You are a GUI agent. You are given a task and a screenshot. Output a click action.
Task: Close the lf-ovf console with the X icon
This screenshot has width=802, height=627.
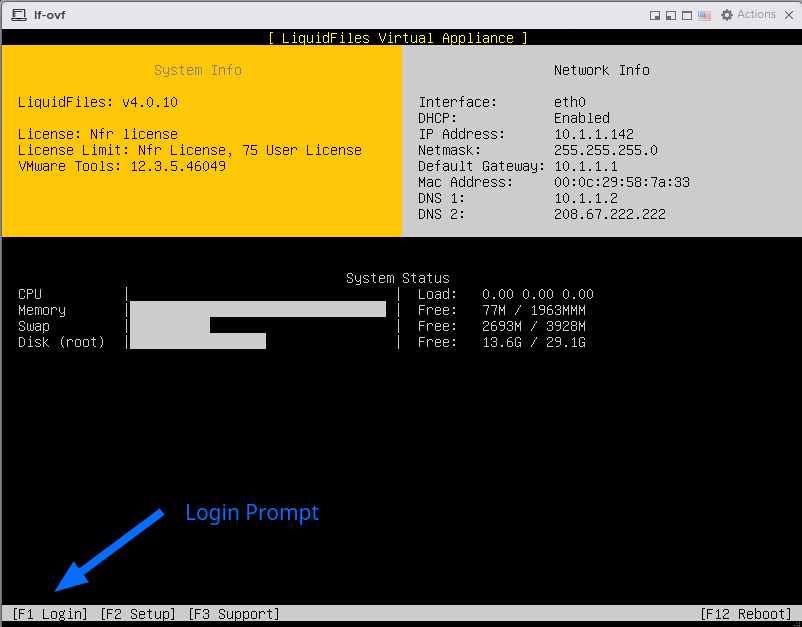point(789,14)
